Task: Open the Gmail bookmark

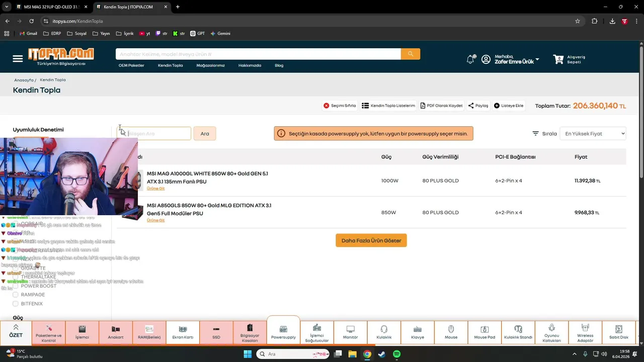Action: 28,33
